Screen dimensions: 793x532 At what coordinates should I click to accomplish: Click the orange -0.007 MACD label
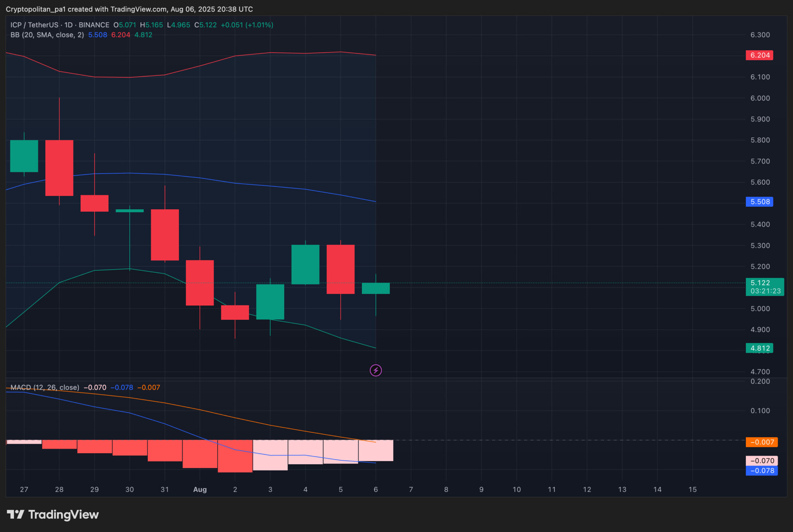[762, 442]
